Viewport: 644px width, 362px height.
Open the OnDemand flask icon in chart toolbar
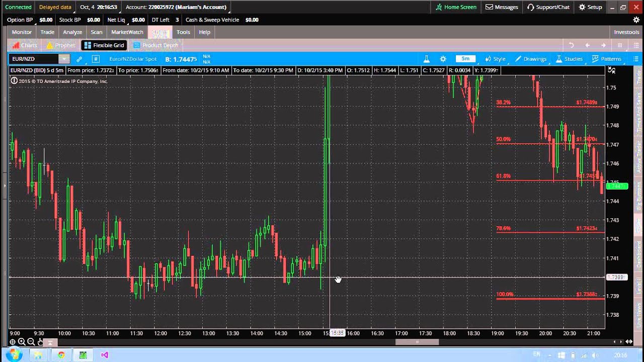(x=426, y=59)
